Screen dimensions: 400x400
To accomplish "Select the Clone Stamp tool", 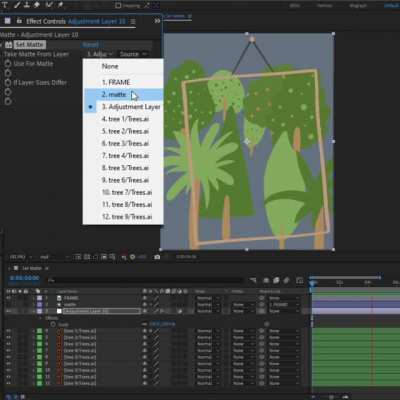I will click(x=27, y=5).
